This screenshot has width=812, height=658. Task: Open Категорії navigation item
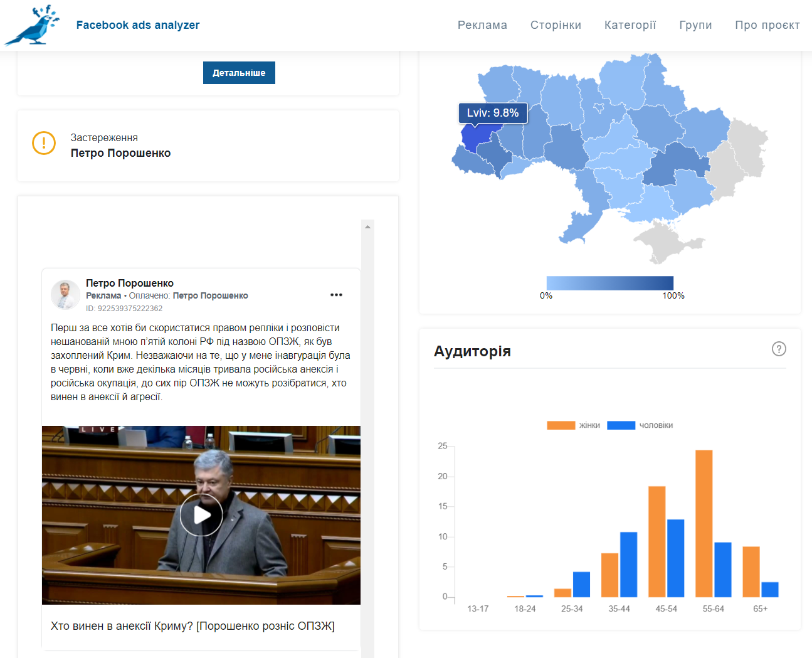630,25
